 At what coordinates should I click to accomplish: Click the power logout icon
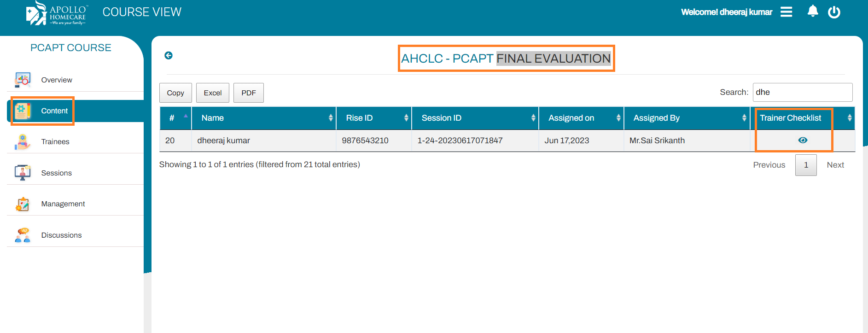click(834, 12)
